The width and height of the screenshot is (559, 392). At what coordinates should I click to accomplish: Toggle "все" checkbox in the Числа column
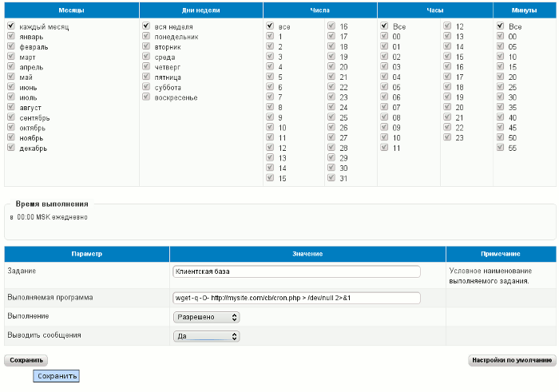coord(270,26)
